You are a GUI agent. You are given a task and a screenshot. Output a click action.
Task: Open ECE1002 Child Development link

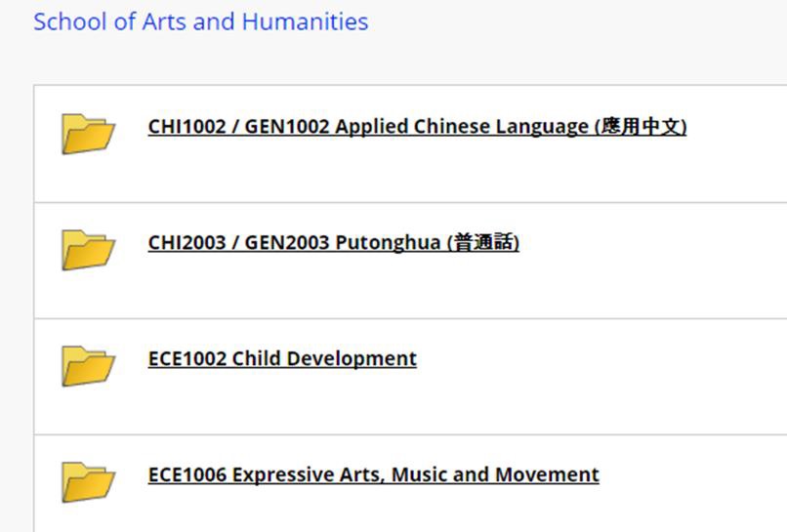[282, 359]
